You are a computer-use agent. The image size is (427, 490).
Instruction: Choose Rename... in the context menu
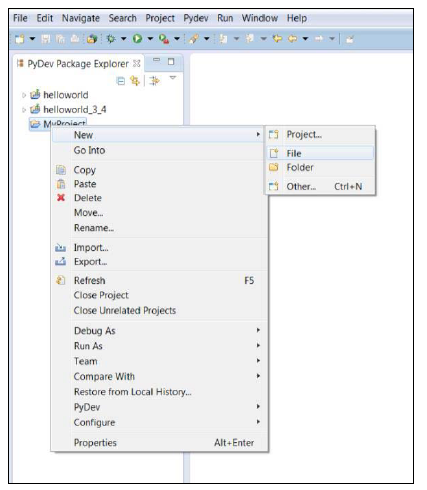click(159, 228)
